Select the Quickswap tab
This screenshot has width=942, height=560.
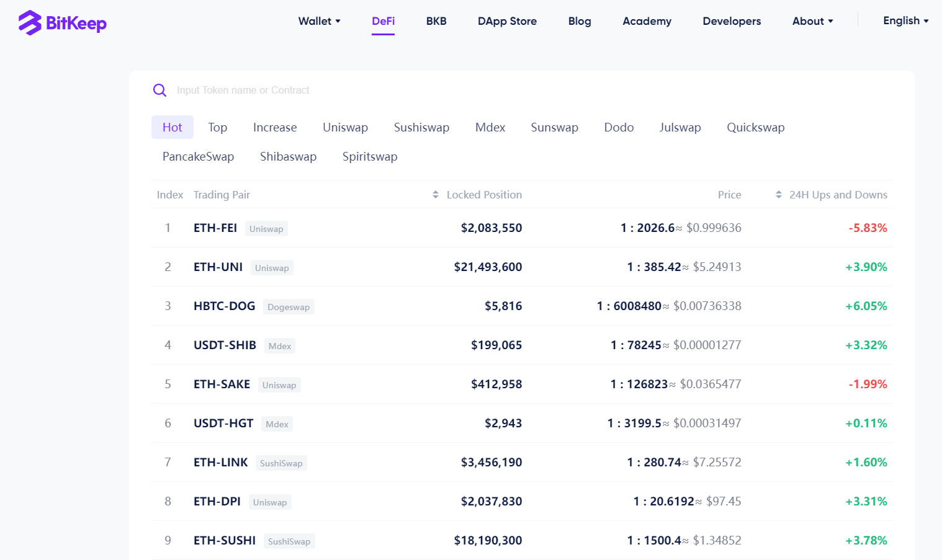756,127
